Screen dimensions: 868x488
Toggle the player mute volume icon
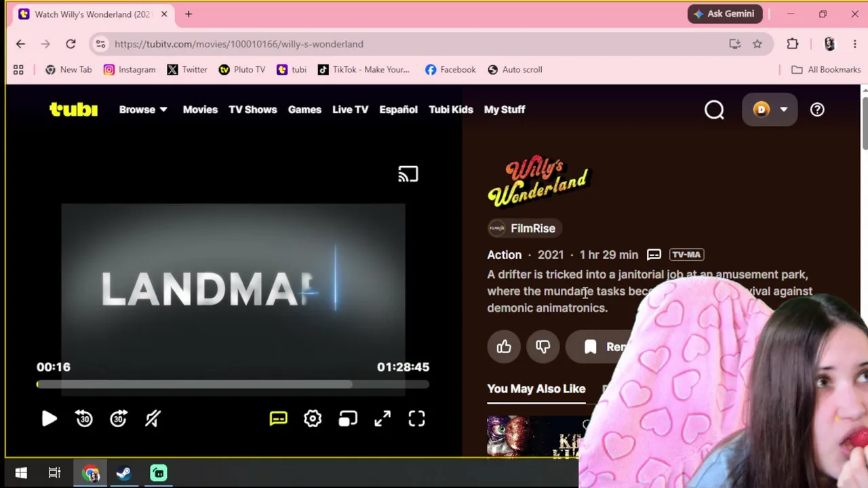click(153, 419)
